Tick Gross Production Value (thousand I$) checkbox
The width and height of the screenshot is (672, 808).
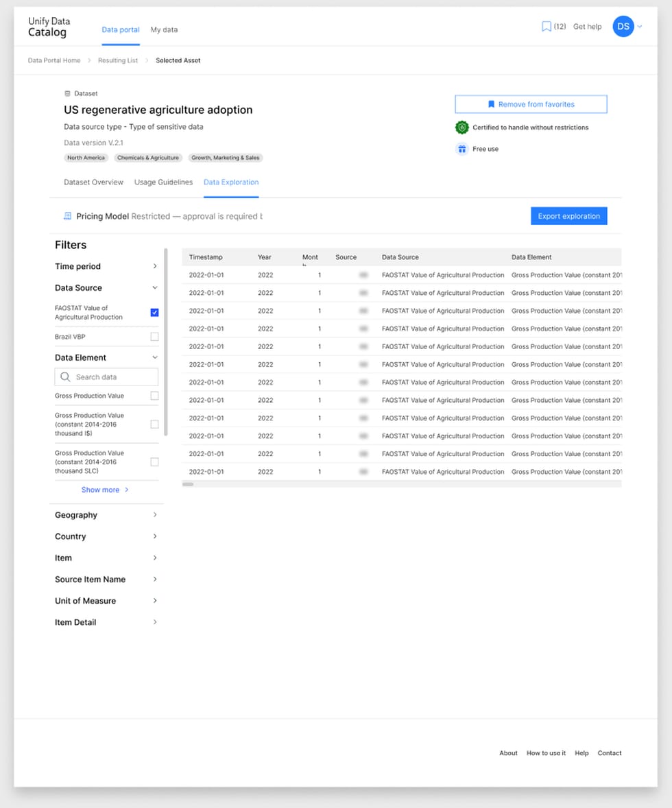click(154, 424)
